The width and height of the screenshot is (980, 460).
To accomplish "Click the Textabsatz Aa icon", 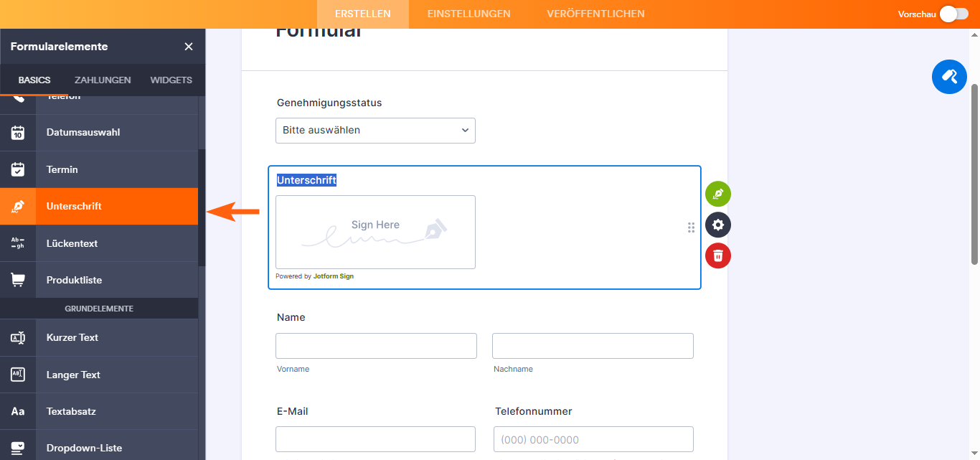I will click(18, 411).
